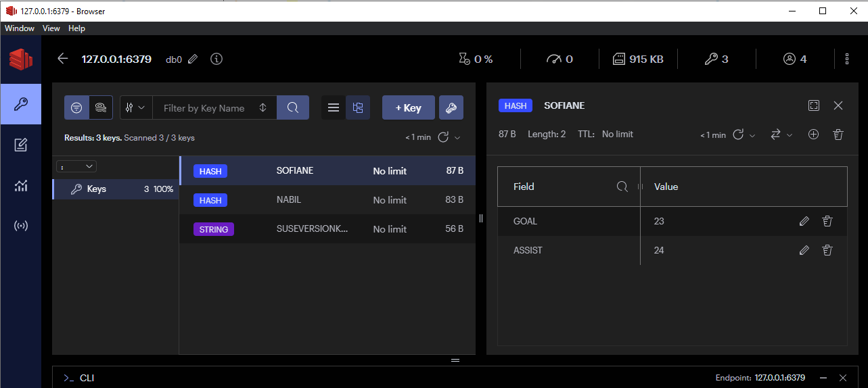868x388 pixels.
Task: Open the key type filter dropdown
Action: click(136, 107)
